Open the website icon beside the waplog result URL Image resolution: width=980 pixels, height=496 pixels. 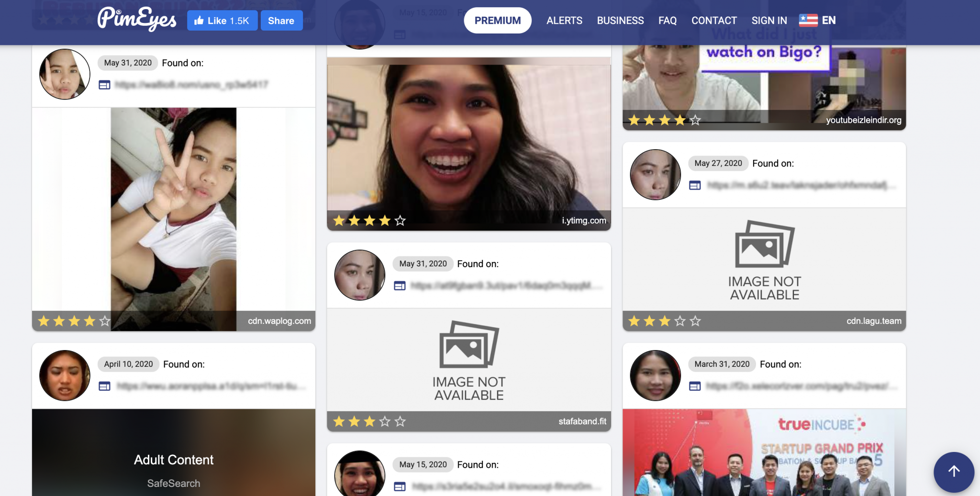(103, 85)
